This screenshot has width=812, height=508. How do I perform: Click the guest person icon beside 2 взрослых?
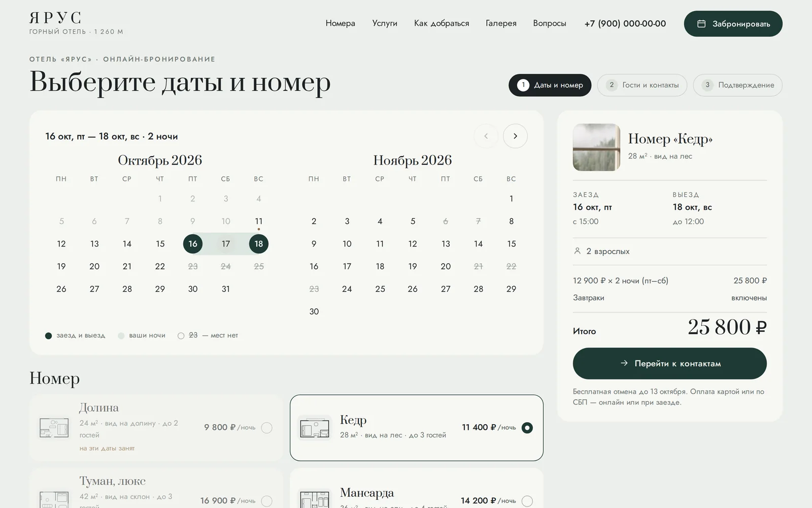pos(577,251)
